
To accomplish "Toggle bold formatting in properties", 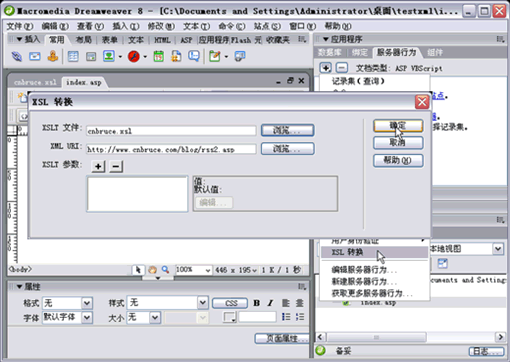I will coord(256,303).
